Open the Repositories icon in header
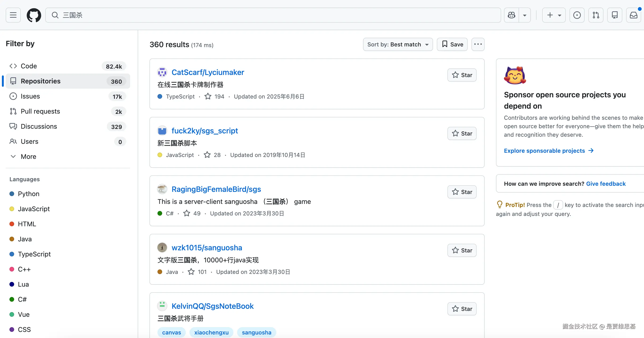The height and width of the screenshot is (338, 644). click(615, 15)
